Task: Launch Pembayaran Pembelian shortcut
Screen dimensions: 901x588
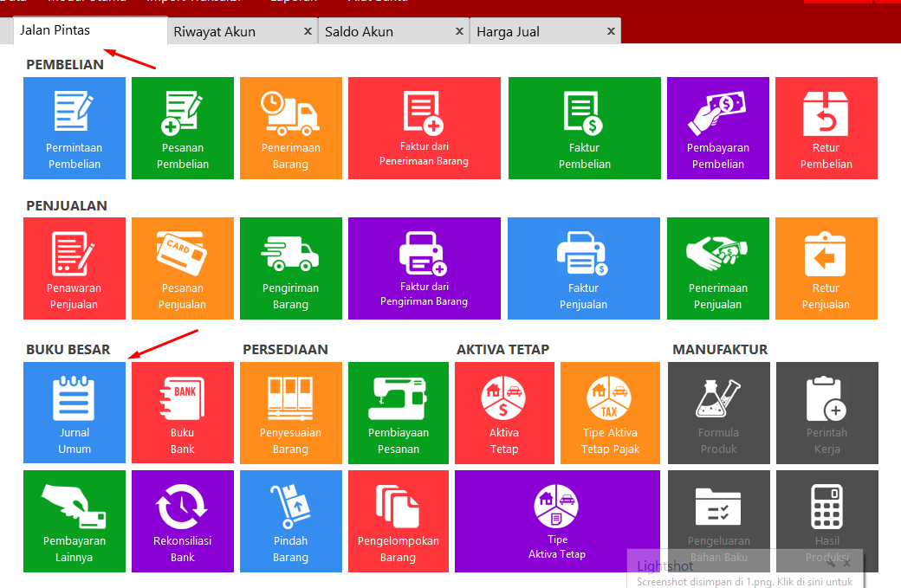Action: (717, 128)
